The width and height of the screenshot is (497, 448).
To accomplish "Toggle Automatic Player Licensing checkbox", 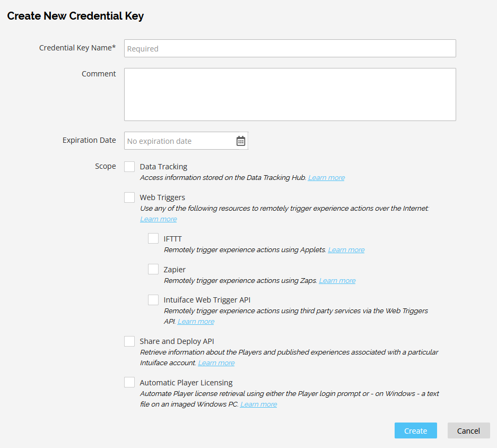I will [129, 382].
